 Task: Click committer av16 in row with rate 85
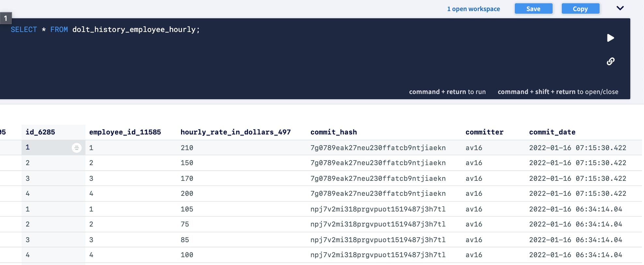point(474,240)
